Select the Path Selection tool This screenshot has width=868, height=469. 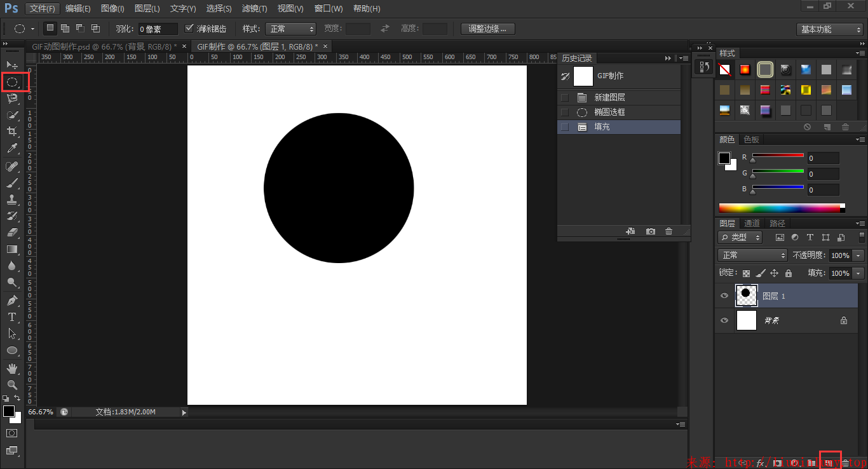click(x=12, y=333)
